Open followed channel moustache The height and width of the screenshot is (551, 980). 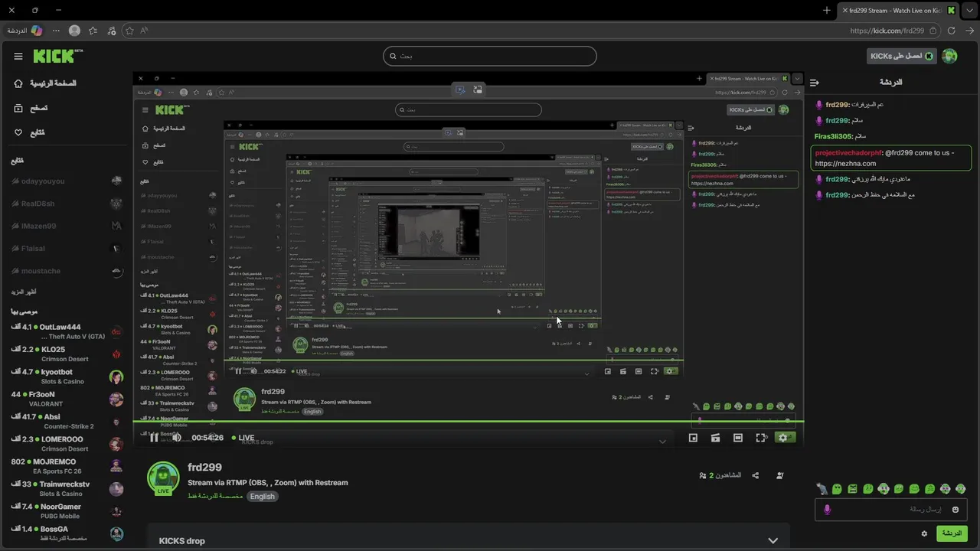tap(65, 271)
